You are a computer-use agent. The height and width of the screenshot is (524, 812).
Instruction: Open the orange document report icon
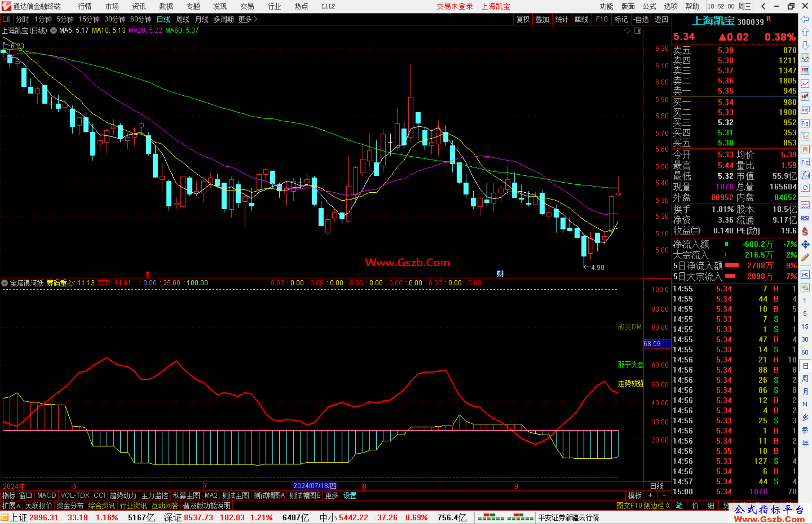point(805,149)
